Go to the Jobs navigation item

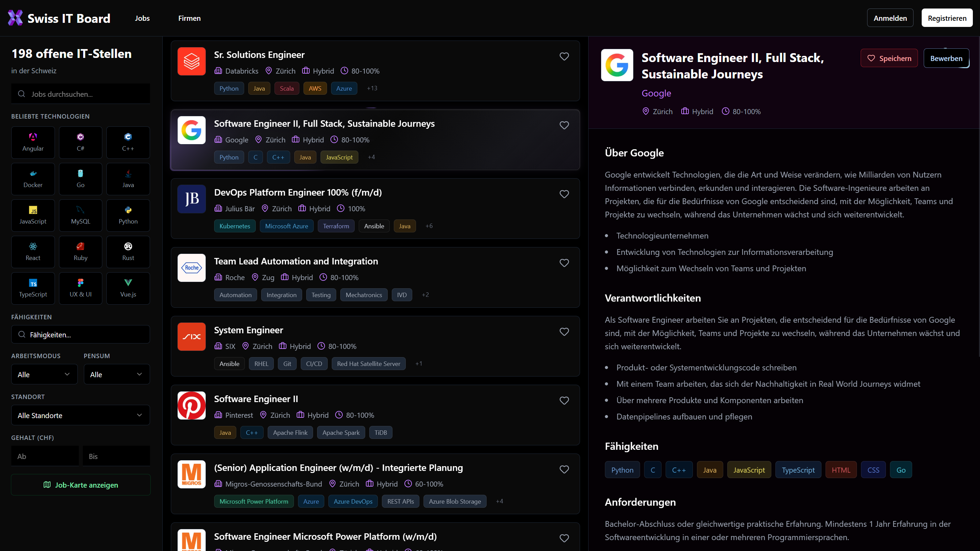(142, 18)
